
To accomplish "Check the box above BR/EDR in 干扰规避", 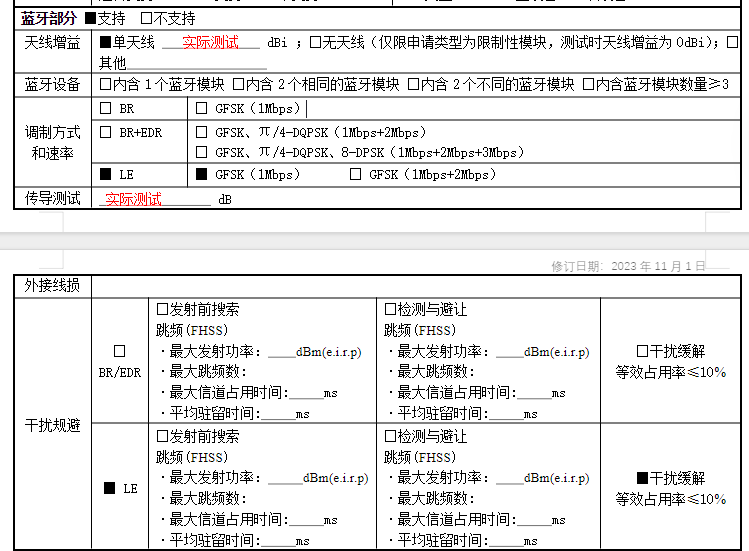I will tap(119, 351).
